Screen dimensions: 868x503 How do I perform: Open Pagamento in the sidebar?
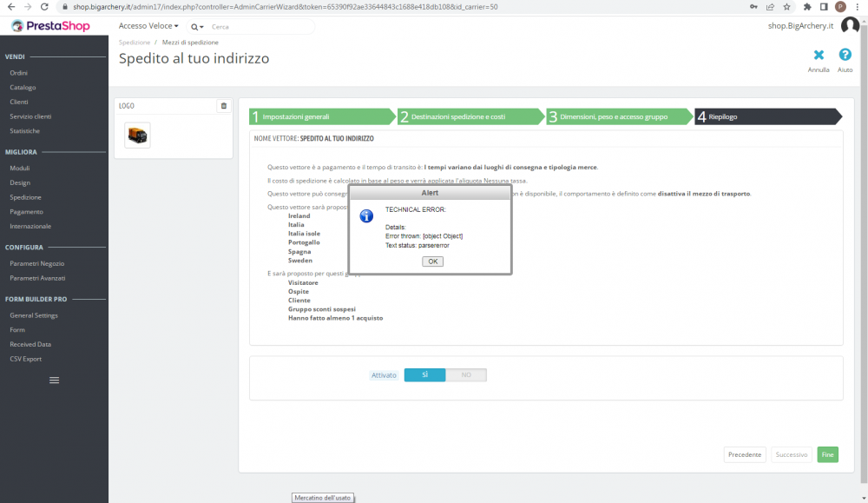(x=27, y=212)
